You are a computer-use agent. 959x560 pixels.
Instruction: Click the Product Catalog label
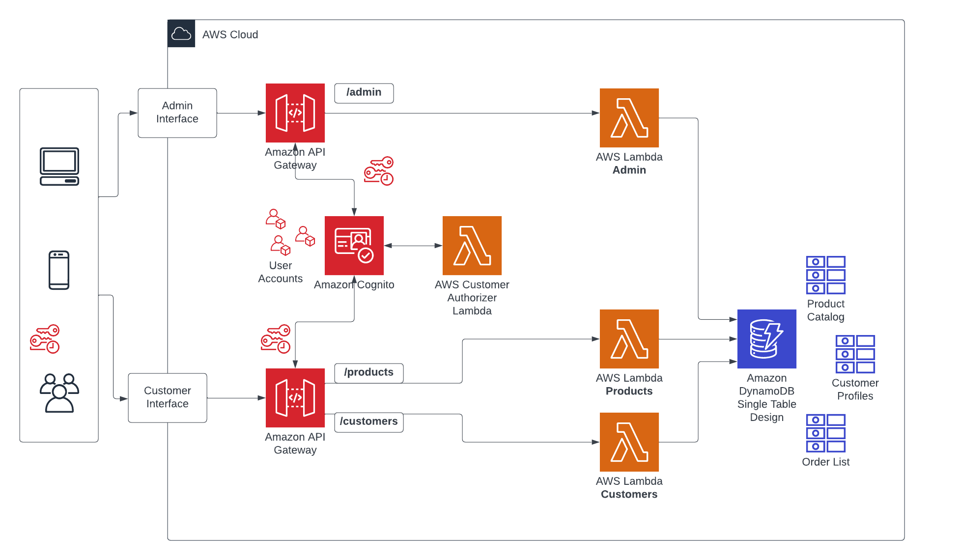pyautogui.click(x=826, y=310)
